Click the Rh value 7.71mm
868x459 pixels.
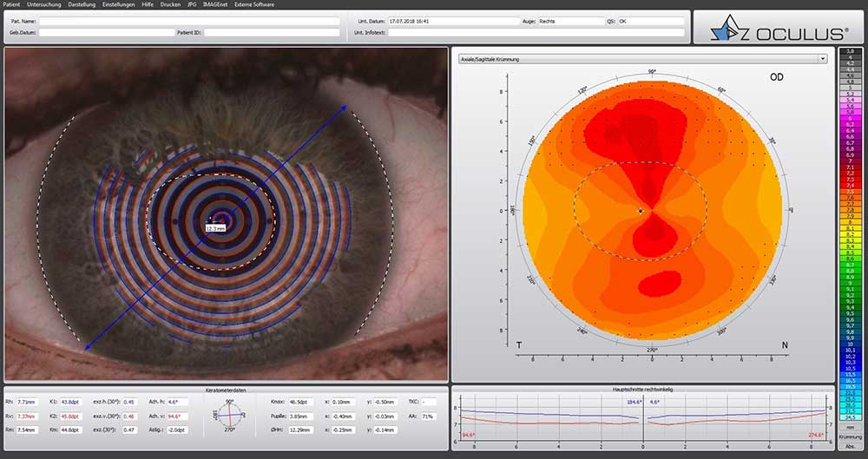pyautogui.click(x=27, y=402)
